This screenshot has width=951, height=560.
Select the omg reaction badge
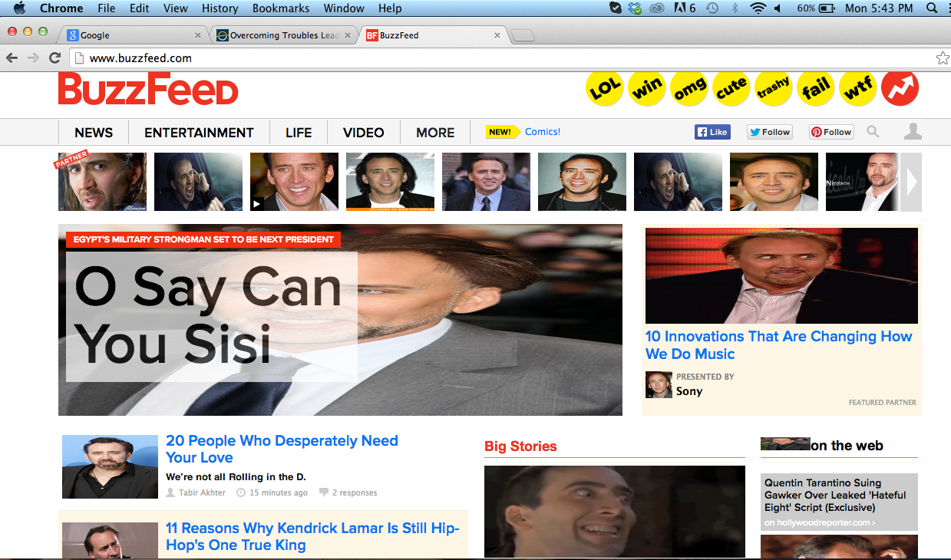click(x=689, y=88)
